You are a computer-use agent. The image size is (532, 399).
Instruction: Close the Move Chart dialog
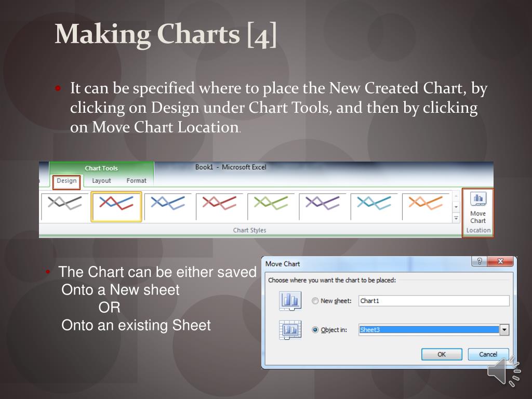[x=500, y=261]
